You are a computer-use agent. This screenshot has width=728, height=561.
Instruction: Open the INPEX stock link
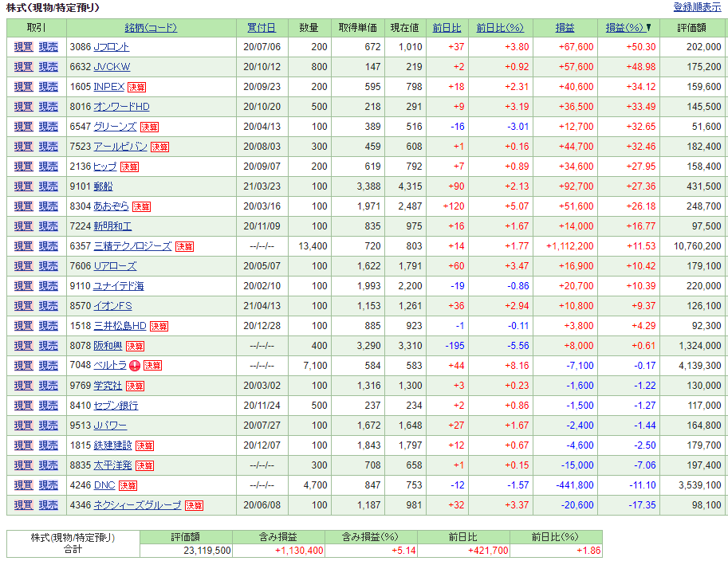coord(109,87)
